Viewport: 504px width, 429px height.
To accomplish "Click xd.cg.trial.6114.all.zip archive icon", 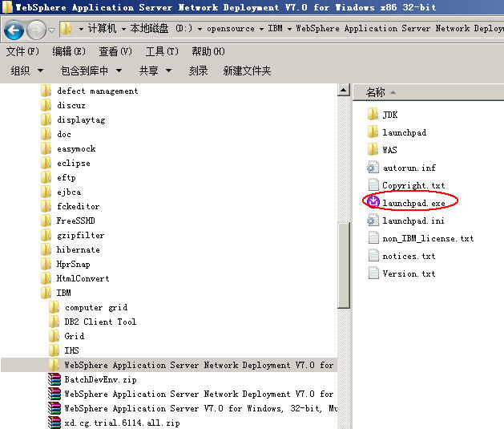I will click(x=54, y=423).
